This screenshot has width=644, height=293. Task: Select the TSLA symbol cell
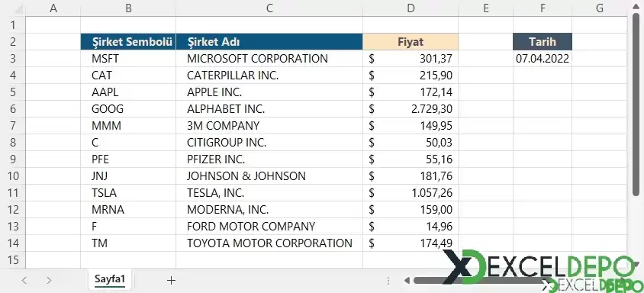pyautogui.click(x=128, y=193)
